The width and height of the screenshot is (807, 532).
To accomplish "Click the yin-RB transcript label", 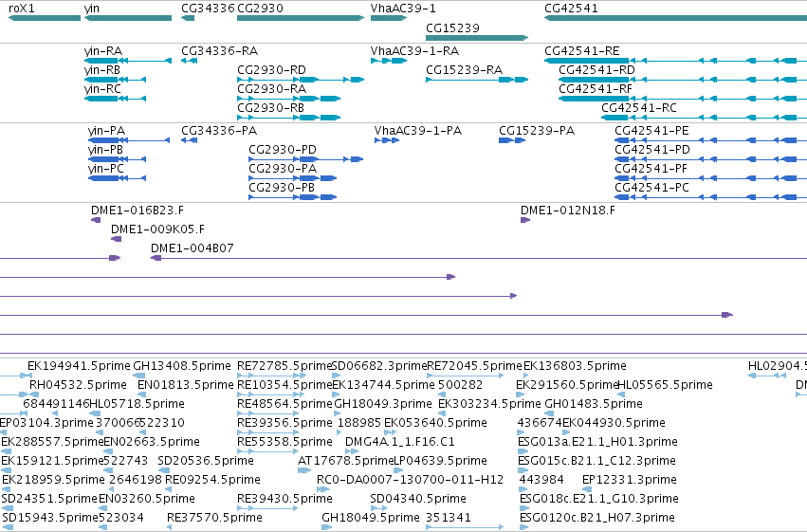I will pos(101,70).
